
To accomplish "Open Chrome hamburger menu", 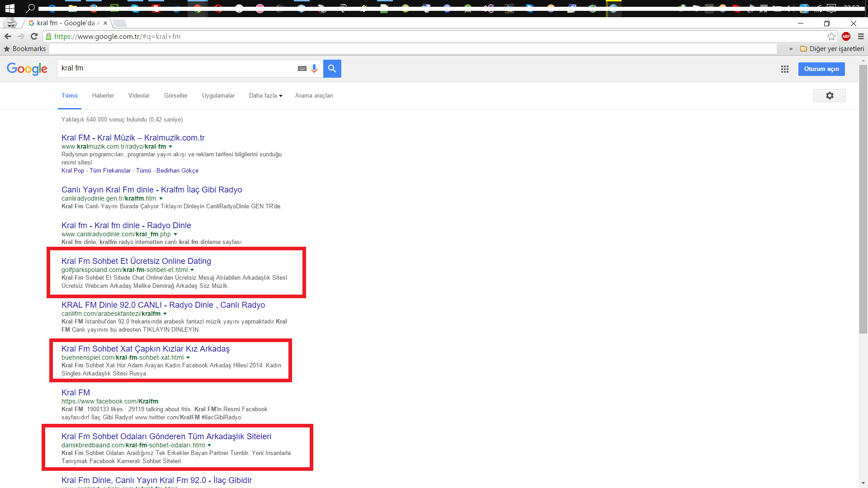I will click(861, 37).
